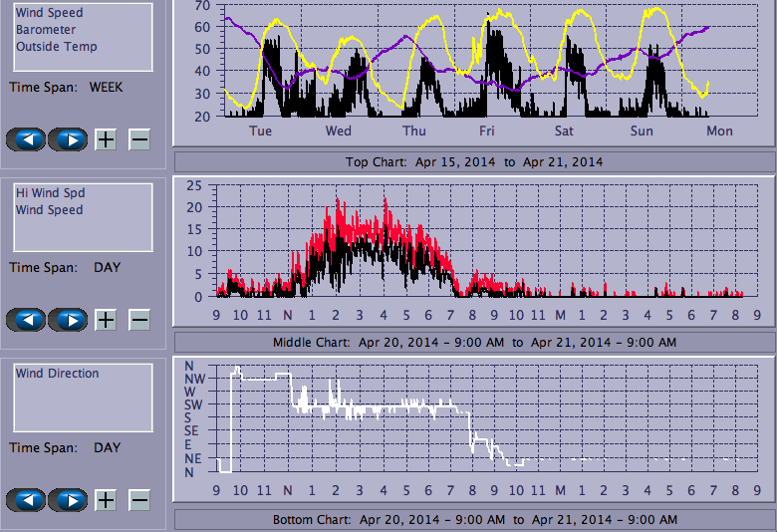
Task: Step the Wind Direction chart forward
Action: point(68,500)
